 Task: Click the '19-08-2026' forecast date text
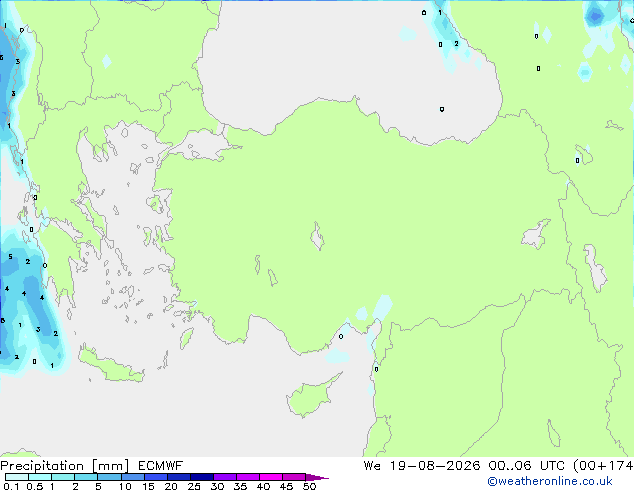pos(435,466)
